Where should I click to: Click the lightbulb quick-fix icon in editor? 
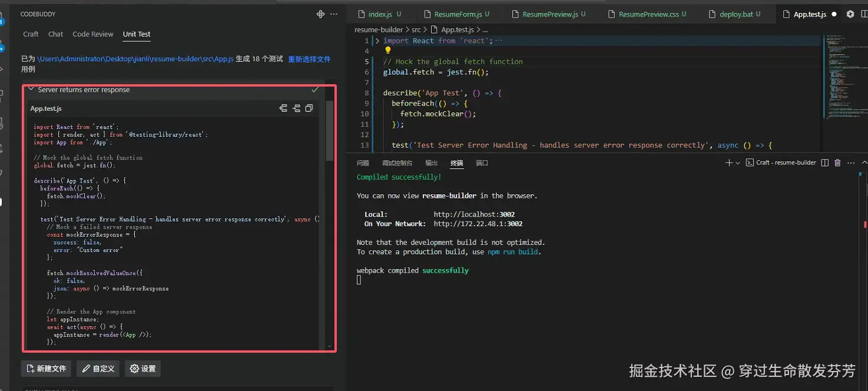point(387,51)
